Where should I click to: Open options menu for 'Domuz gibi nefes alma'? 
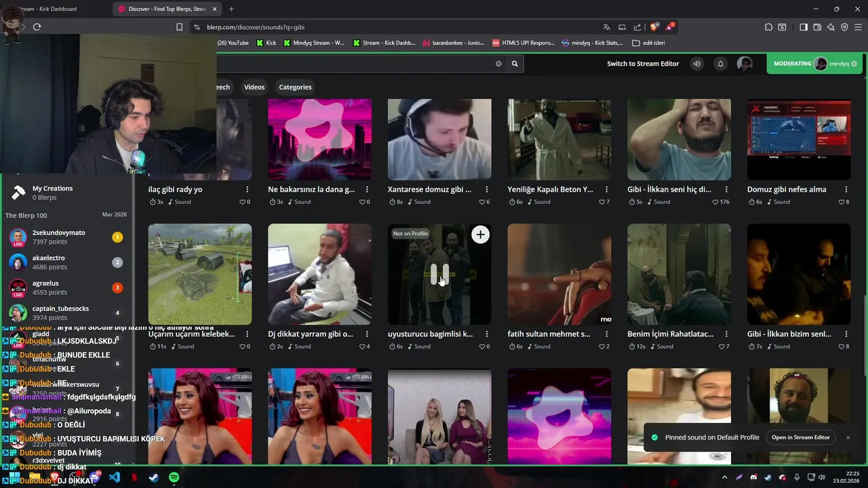[846, 190]
